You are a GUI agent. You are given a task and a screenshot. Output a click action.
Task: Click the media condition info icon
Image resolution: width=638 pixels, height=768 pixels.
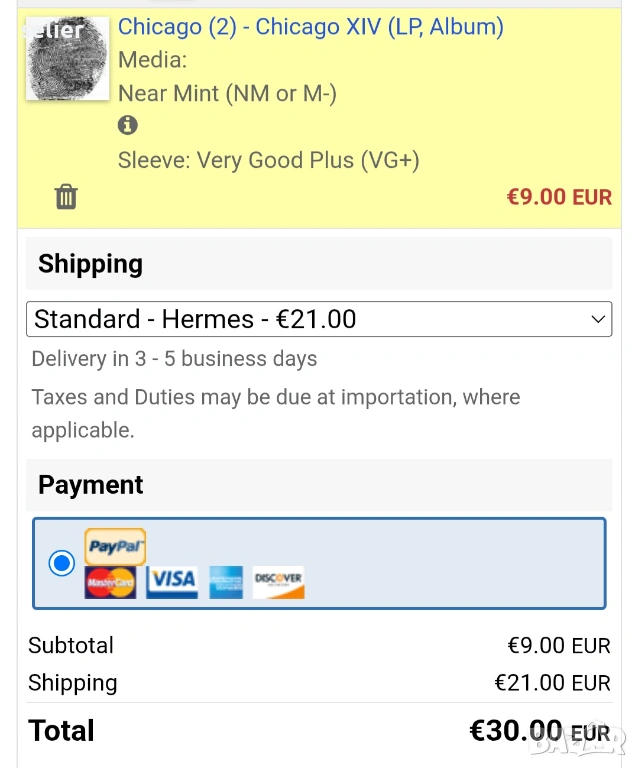127,126
